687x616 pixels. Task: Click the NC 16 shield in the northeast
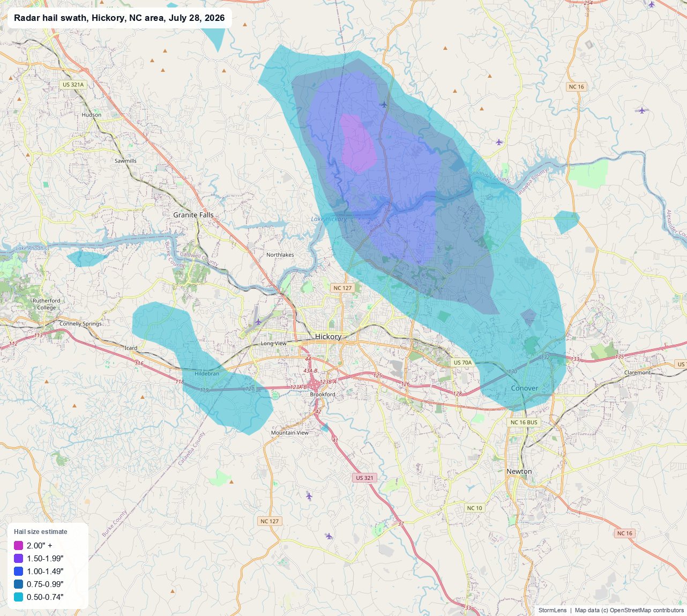click(577, 87)
